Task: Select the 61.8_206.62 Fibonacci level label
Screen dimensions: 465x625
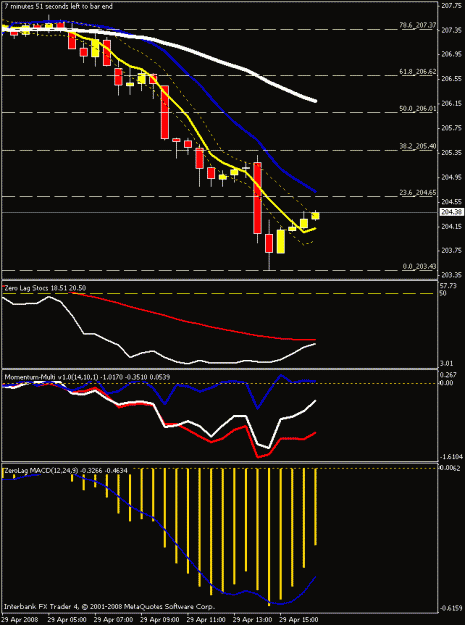Action: tap(418, 71)
